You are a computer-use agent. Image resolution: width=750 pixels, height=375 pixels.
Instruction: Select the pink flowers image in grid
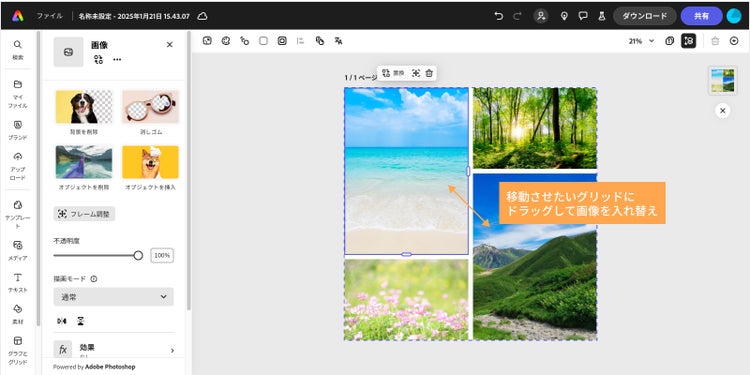point(406,300)
